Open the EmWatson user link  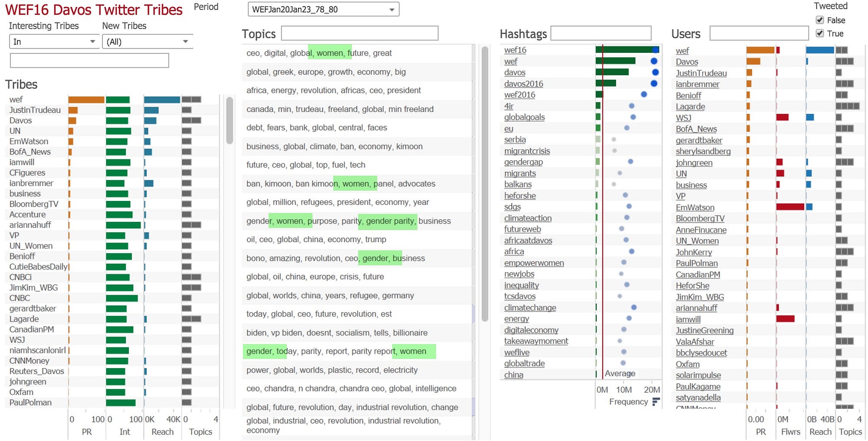(695, 207)
